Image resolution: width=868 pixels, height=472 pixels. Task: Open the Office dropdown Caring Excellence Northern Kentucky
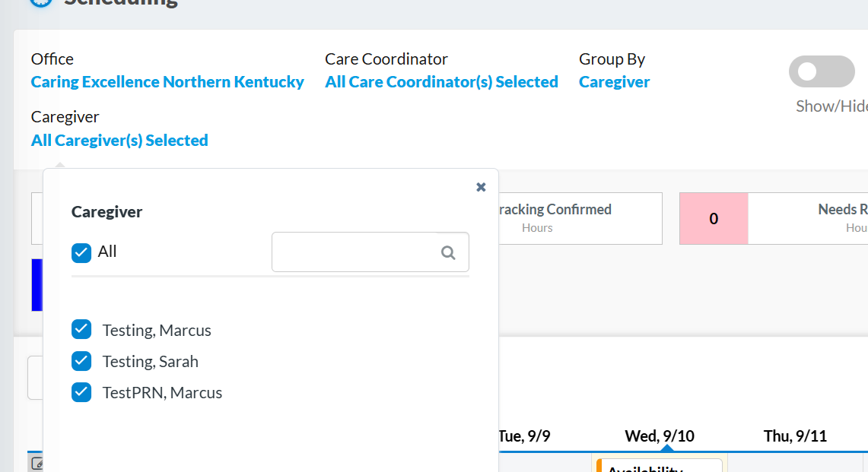tap(167, 82)
